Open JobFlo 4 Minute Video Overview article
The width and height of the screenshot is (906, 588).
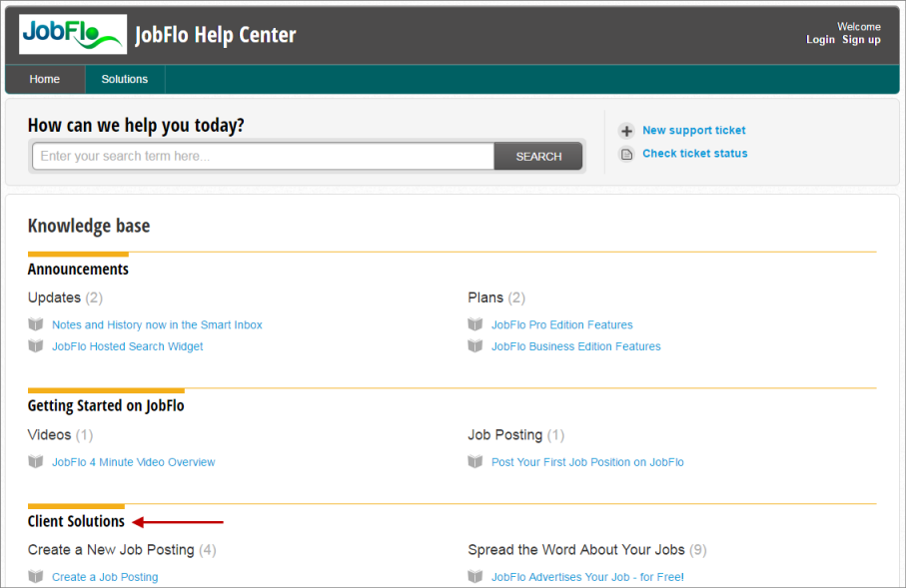134,462
